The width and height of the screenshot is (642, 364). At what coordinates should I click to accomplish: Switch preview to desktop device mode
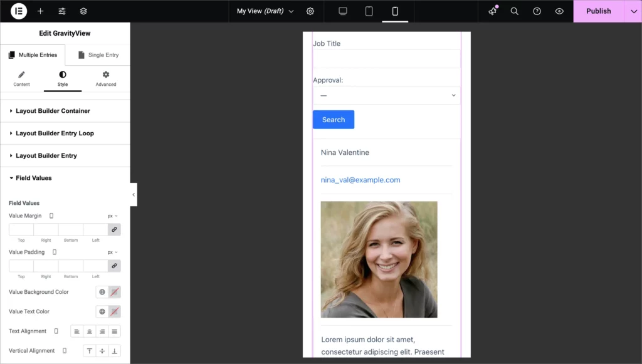(342, 11)
